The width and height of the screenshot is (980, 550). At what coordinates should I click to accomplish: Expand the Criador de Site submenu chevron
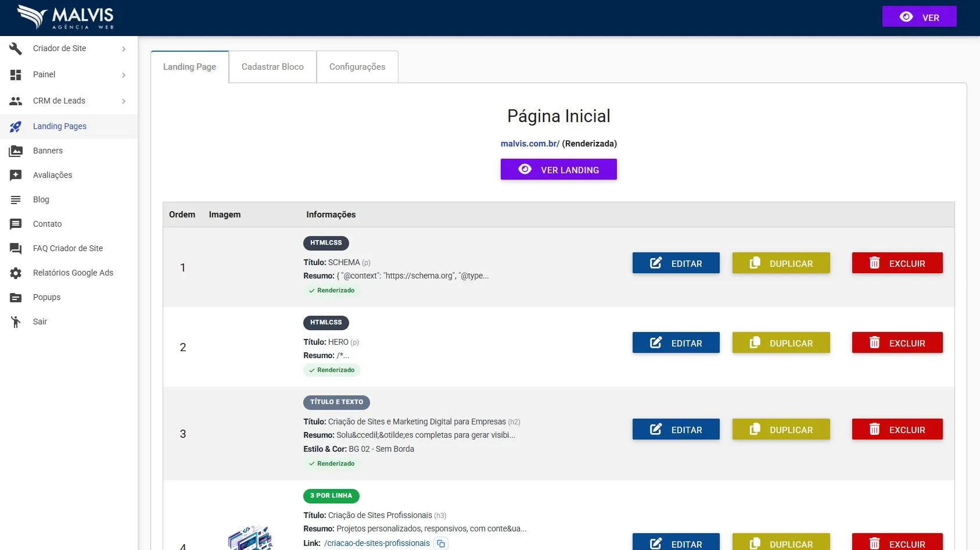pos(124,49)
